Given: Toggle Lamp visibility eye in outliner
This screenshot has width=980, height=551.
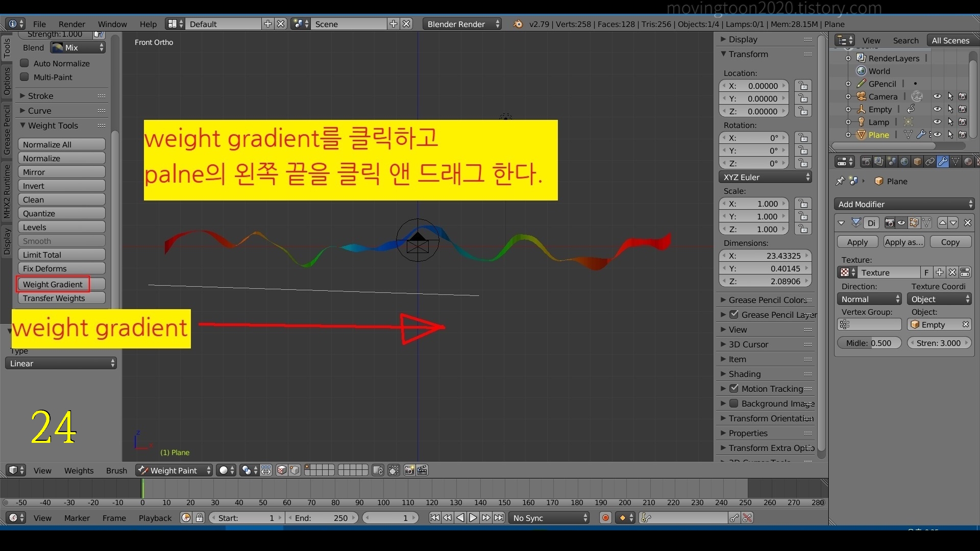Looking at the screenshot, I should tap(937, 122).
